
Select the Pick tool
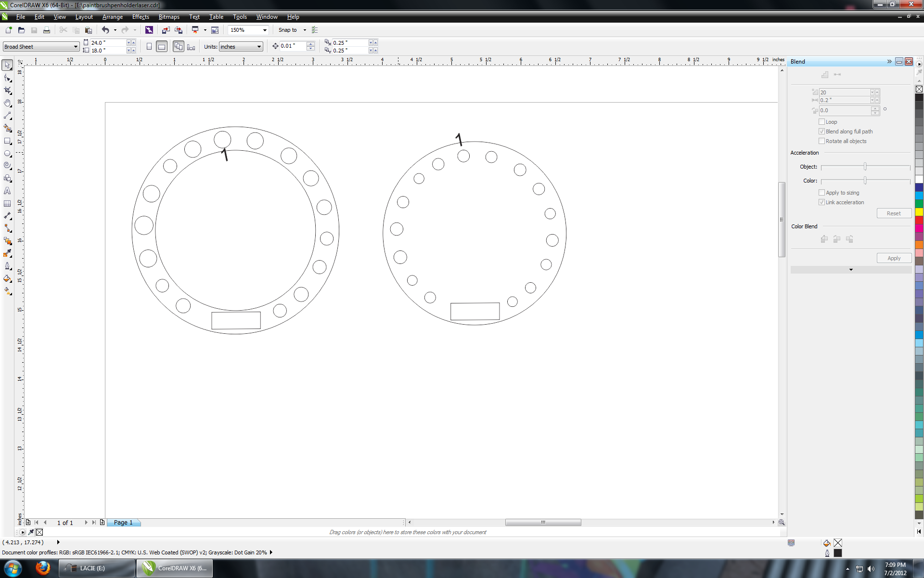(x=7, y=65)
